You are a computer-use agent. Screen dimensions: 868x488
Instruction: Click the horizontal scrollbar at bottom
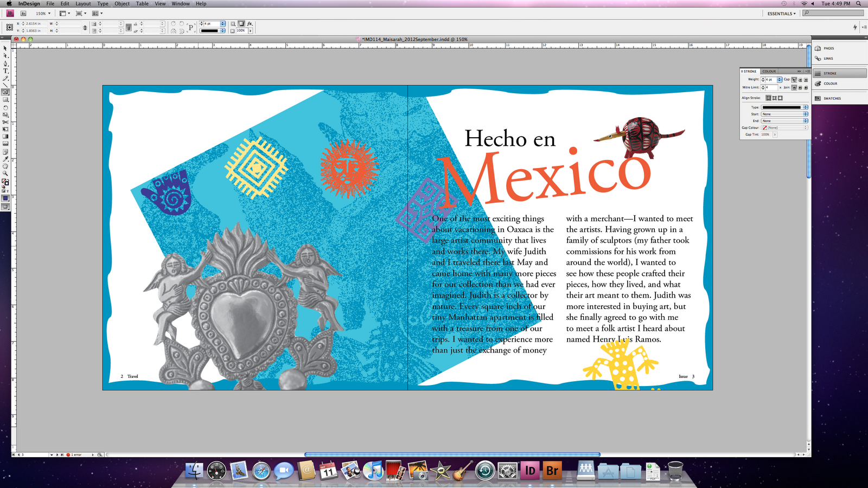[x=452, y=454]
